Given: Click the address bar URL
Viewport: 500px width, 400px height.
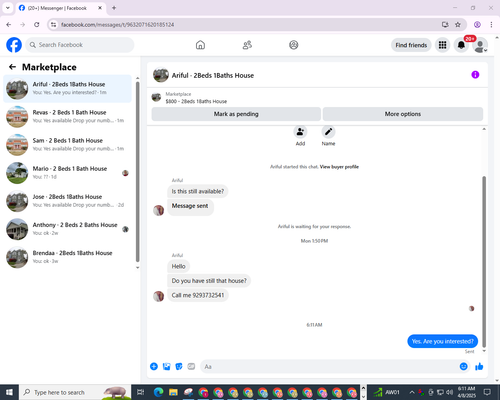Looking at the screenshot, I should pyautogui.click(x=117, y=25).
